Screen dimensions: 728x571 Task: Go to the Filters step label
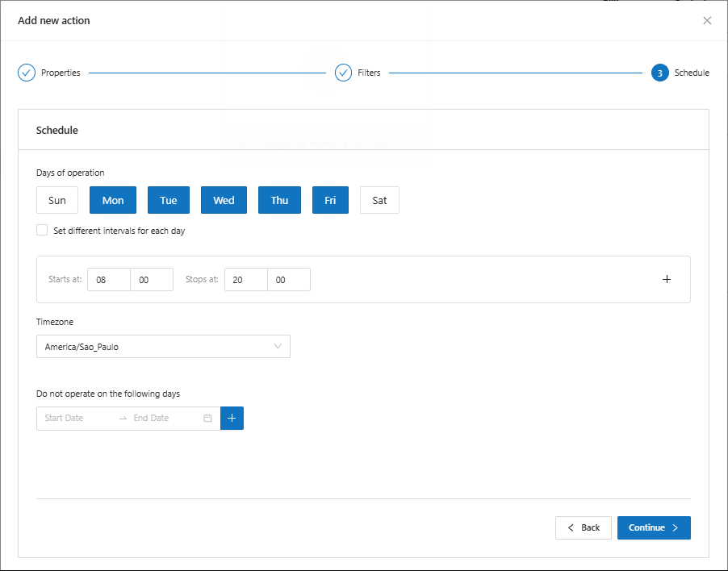pos(369,73)
